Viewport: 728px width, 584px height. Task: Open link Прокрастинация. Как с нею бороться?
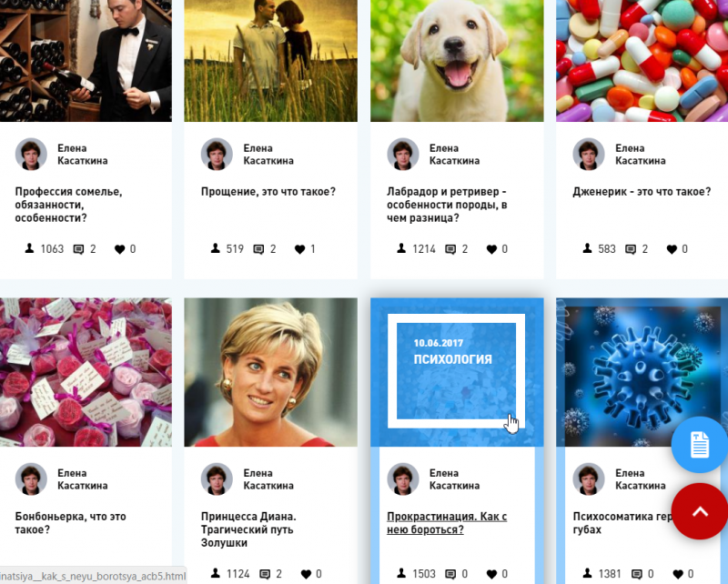[x=447, y=523]
